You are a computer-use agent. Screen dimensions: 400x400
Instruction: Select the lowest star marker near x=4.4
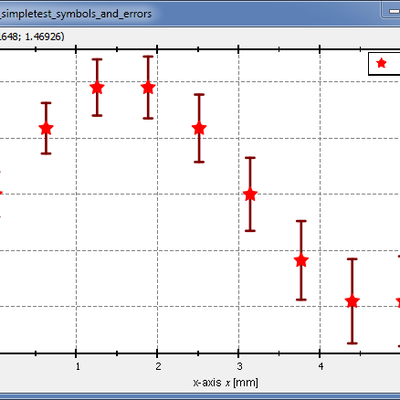coord(352,301)
